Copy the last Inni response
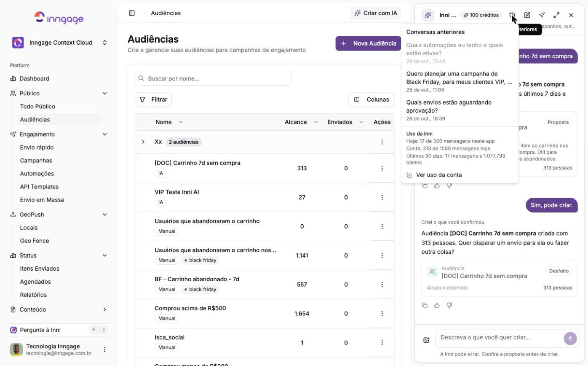This screenshot has height=366, width=588. (x=425, y=305)
